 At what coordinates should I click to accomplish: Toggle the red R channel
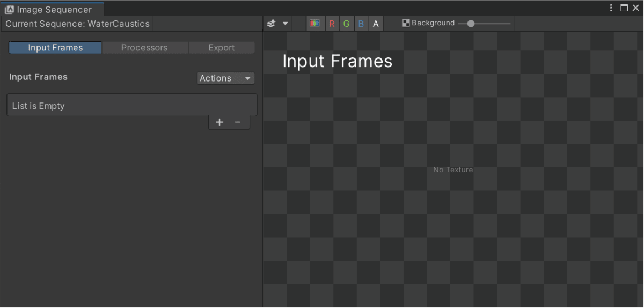point(332,24)
